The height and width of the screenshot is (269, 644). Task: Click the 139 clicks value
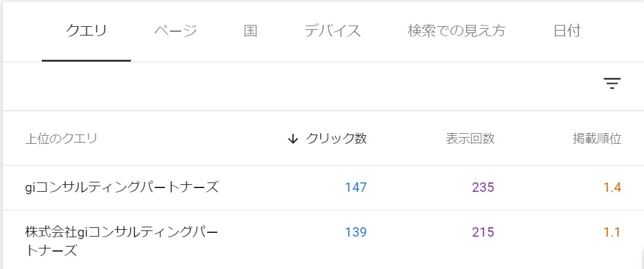(356, 232)
